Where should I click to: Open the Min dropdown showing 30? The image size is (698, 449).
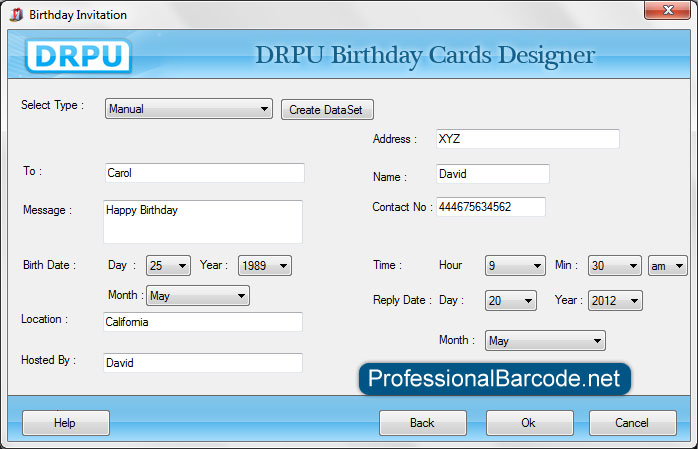tap(615, 266)
